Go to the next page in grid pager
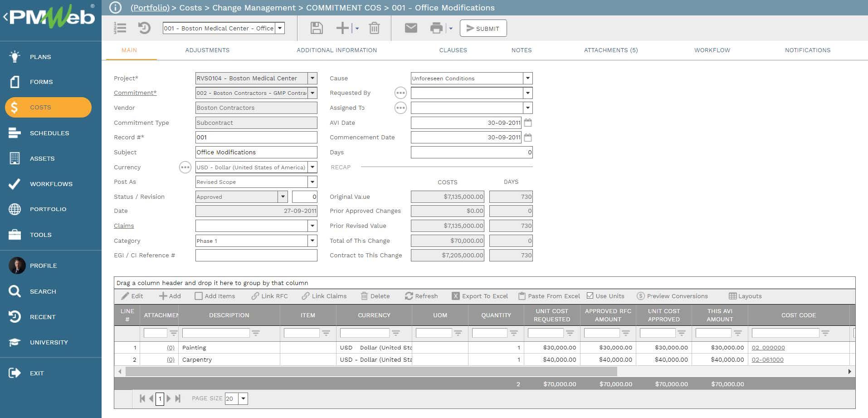The image size is (868, 418). tap(168, 398)
